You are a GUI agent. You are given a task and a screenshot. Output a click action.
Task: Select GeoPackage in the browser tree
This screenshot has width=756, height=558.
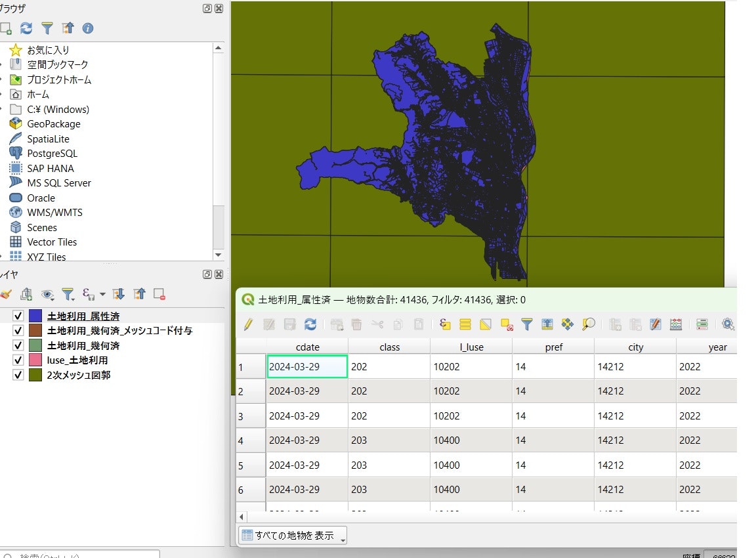[x=53, y=124]
